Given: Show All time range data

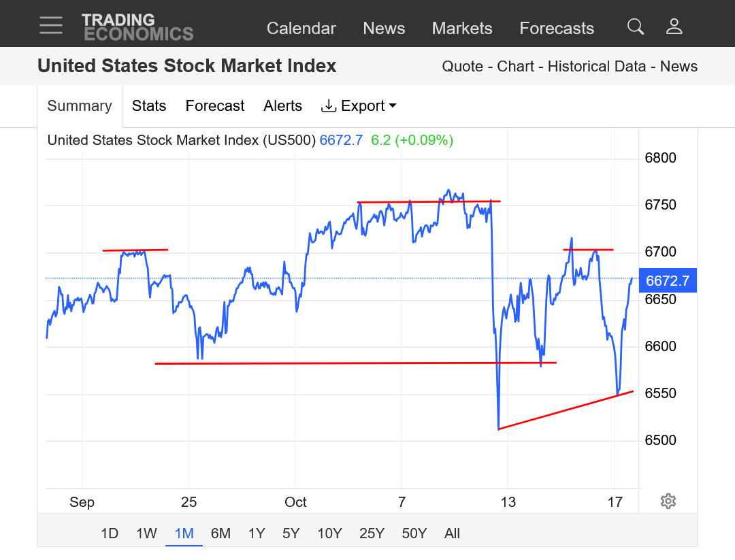Looking at the screenshot, I should click(x=452, y=533).
